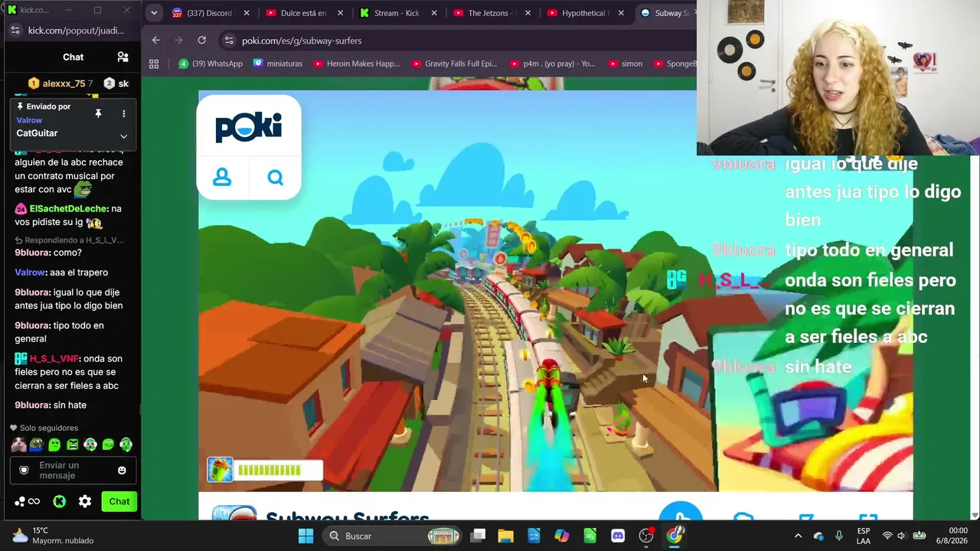Open the Kick chat user list icon
This screenshot has width=980, height=551.
122,57
